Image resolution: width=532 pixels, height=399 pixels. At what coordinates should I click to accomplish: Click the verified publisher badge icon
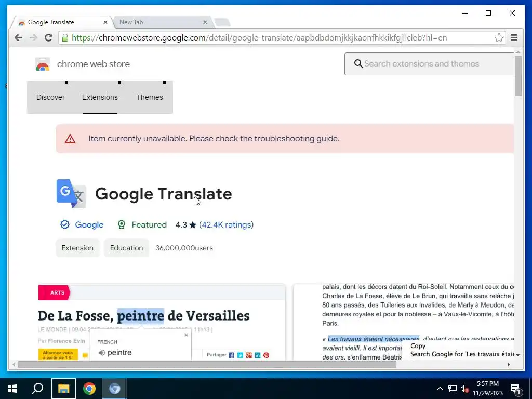(x=65, y=224)
